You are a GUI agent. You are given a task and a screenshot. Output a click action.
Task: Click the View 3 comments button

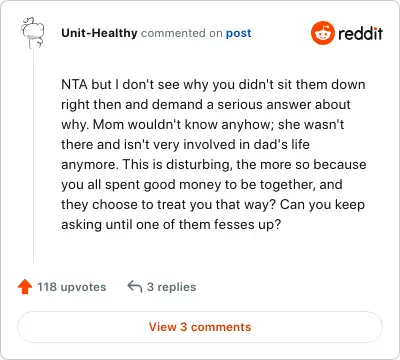point(200,327)
